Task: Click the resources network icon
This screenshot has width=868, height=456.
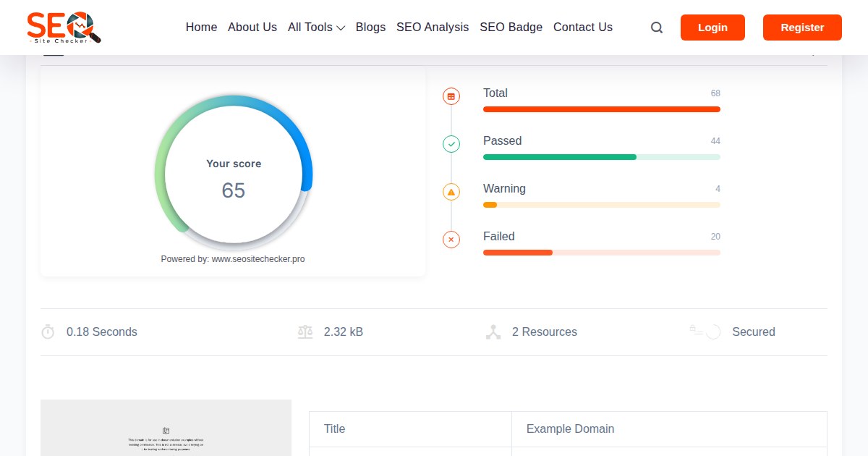Action: tap(493, 332)
